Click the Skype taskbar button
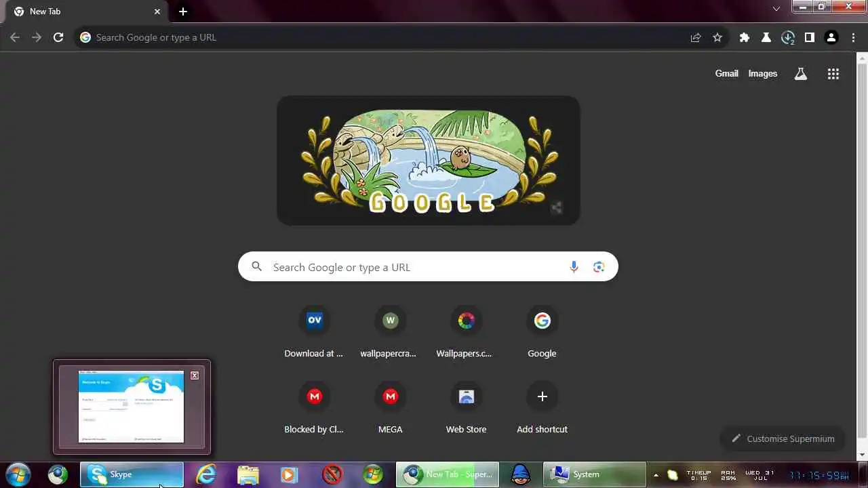 pyautogui.click(x=132, y=474)
